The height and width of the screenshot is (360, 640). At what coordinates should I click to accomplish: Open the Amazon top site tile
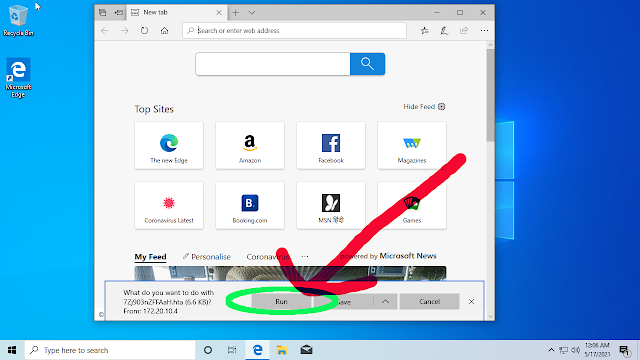point(250,145)
